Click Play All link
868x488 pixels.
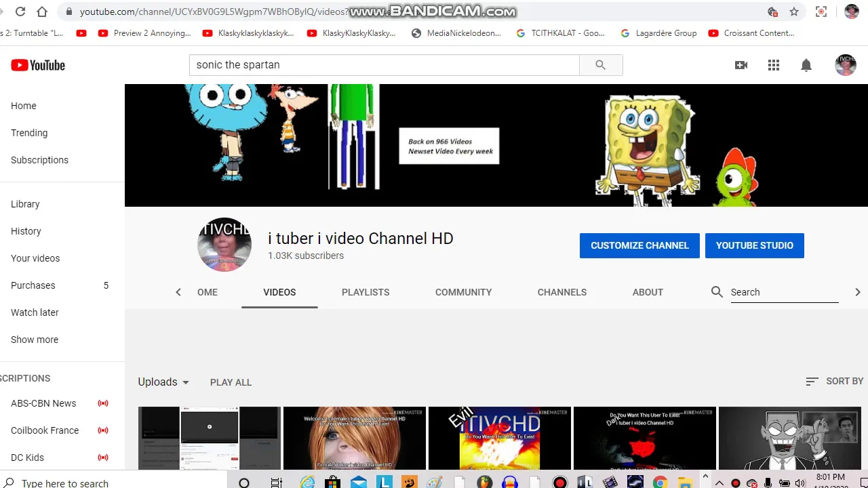[231, 382]
